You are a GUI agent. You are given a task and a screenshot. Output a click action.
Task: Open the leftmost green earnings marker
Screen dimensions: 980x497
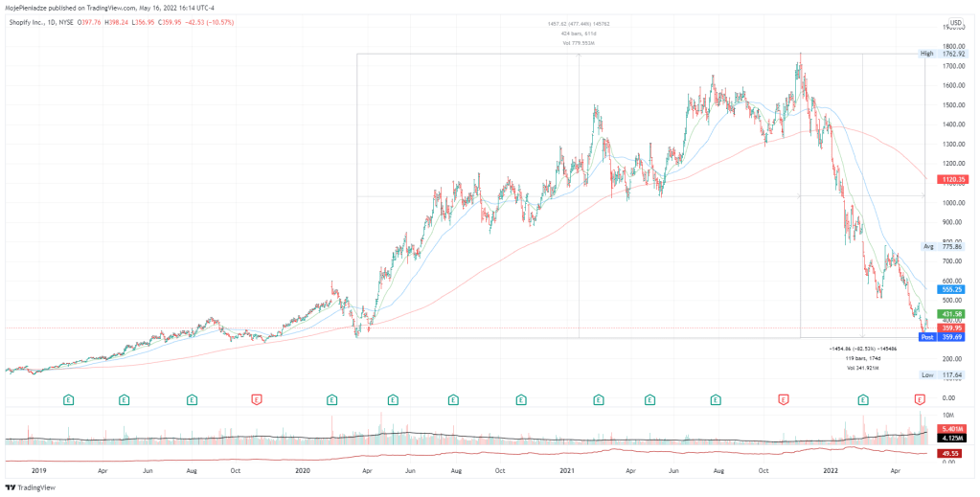(x=69, y=397)
